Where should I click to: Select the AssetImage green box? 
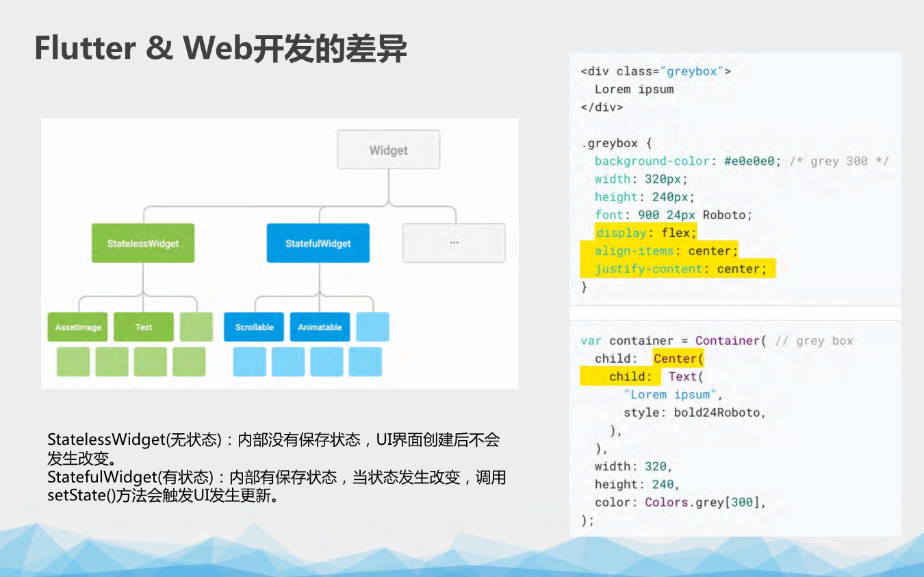pyautogui.click(x=78, y=327)
